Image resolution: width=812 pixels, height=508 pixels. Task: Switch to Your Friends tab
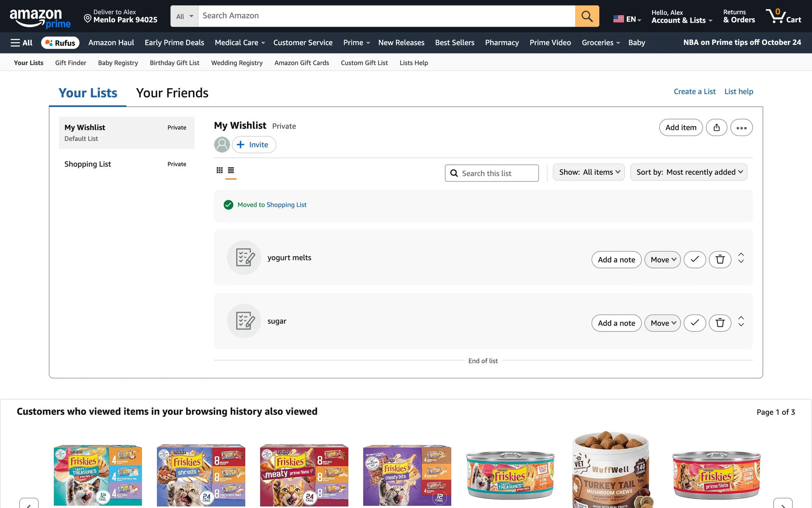(172, 93)
